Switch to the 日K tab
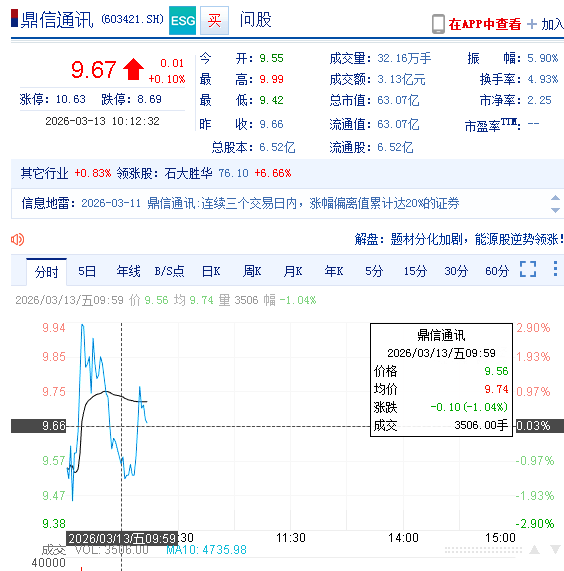Image resolution: width=564 pixels, height=571 pixels. pyautogui.click(x=211, y=271)
